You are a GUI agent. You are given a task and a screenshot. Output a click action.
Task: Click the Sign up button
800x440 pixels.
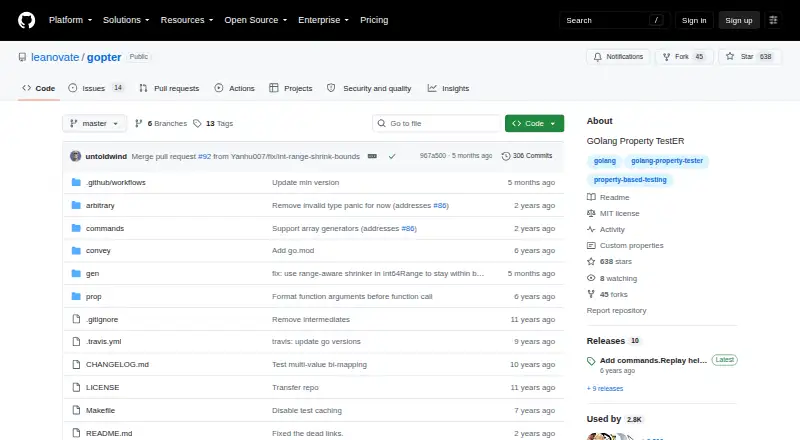(x=739, y=20)
